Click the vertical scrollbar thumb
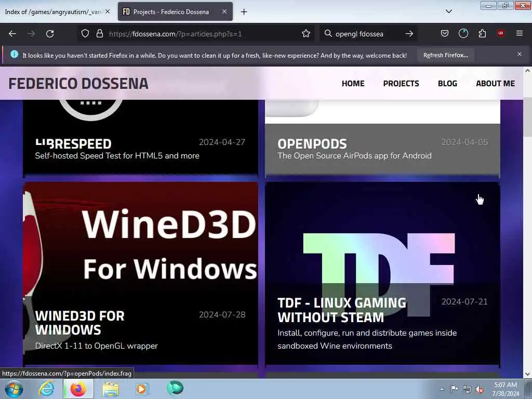Viewport: 532px width, 399px height. coord(527,118)
